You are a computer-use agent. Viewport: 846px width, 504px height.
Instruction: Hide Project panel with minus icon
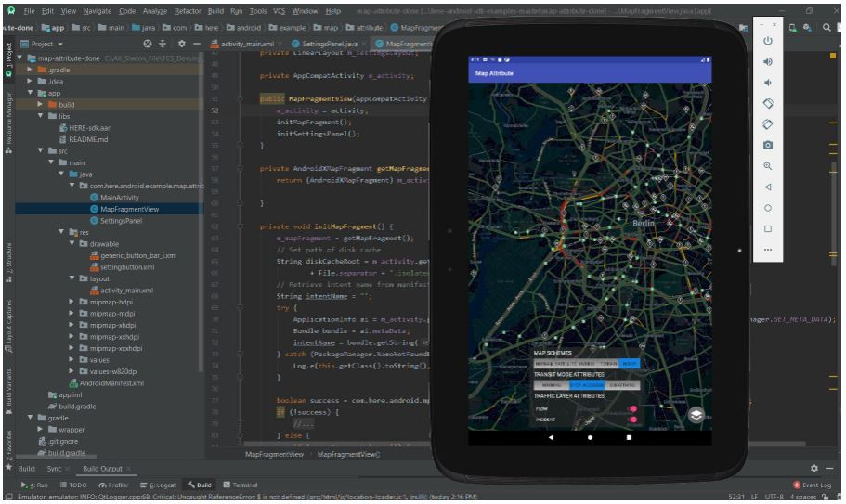(x=197, y=44)
